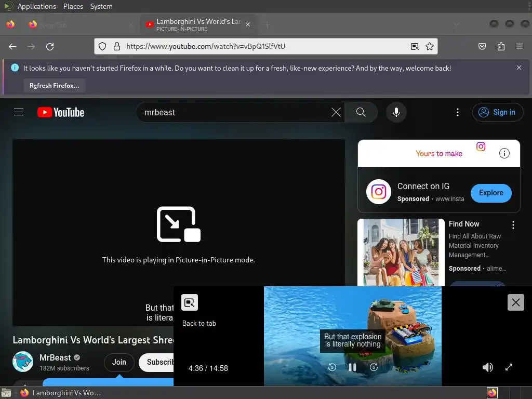Mute the PiP video with speaker icon

pos(487,367)
